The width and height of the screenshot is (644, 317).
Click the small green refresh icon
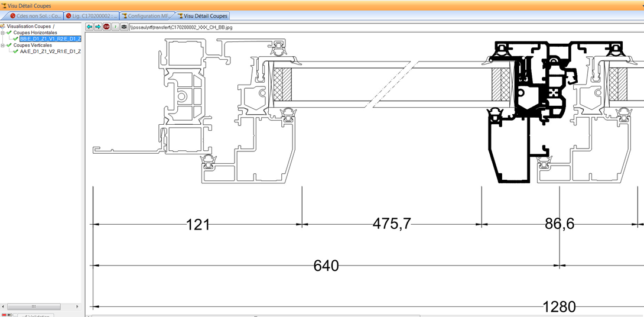pos(115,27)
